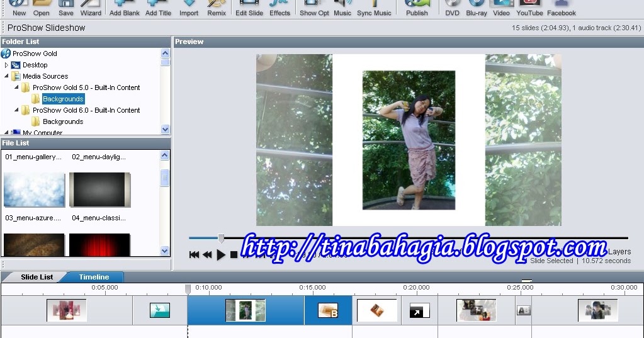This screenshot has height=338, width=644.
Task: Switch to Slide List tab
Action: click(37, 277)
